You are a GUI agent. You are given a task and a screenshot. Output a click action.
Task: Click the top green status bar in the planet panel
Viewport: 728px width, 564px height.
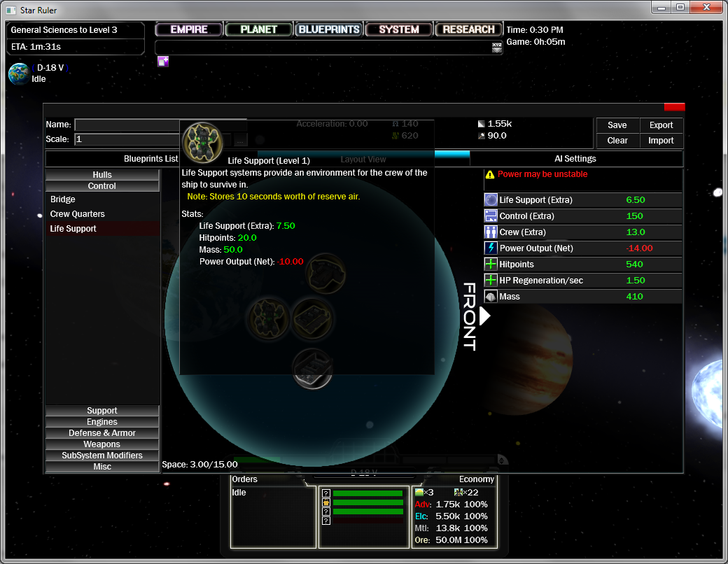pos(367,493)
